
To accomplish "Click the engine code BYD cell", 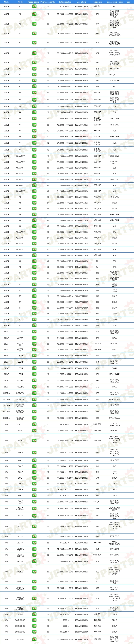I will tap(114, 466).
